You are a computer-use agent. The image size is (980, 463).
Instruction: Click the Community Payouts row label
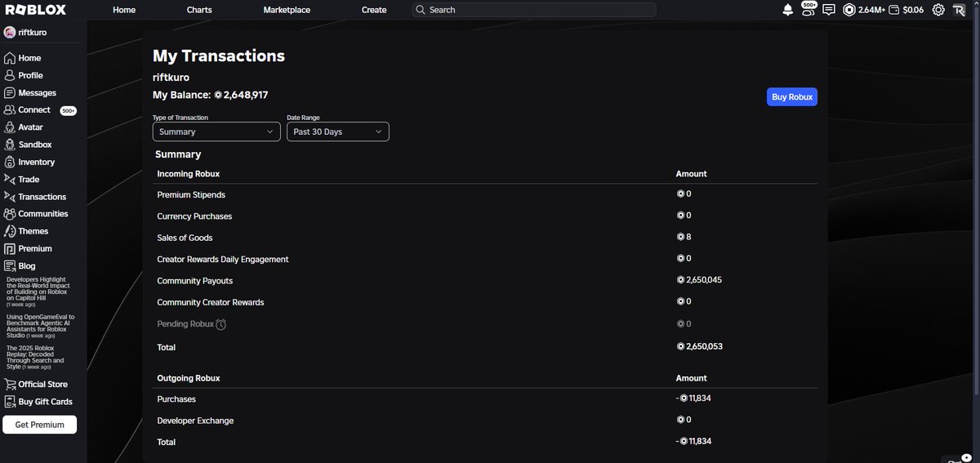click(195, 281)
